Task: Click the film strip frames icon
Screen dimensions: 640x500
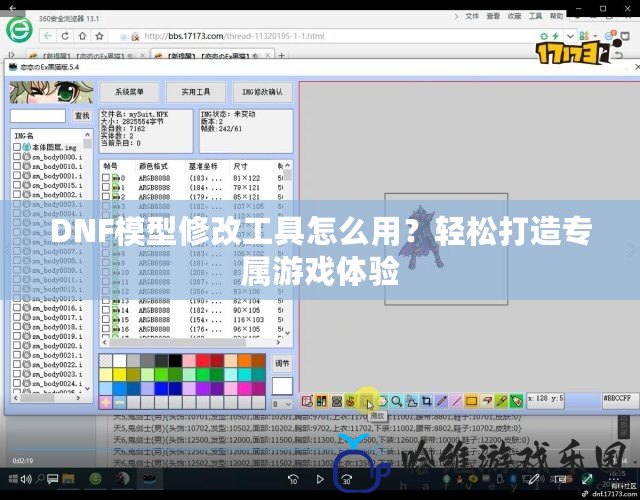Action: (x=336, y=402)
